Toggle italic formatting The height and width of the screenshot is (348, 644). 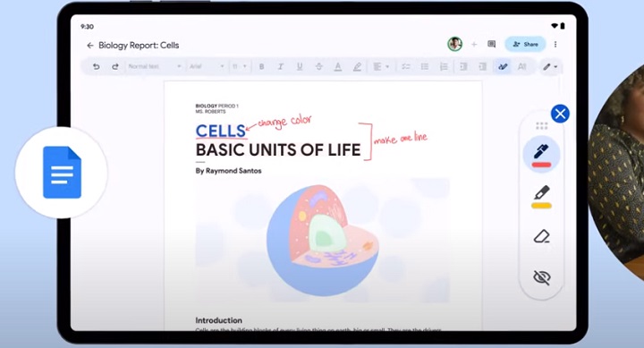(x=281, y=66)
